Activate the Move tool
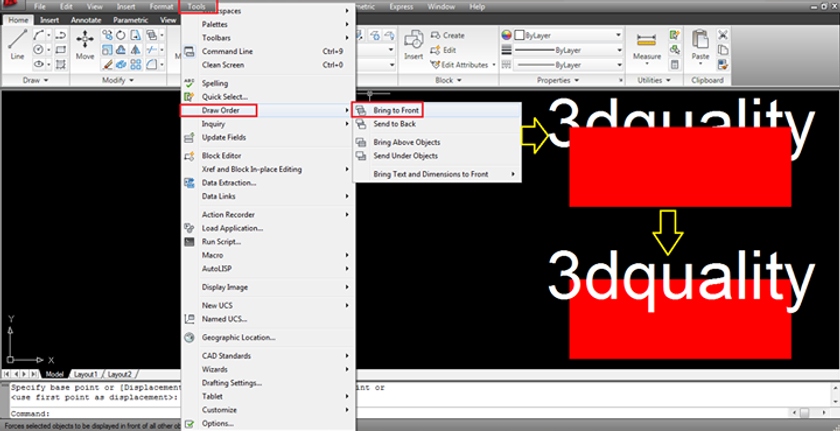The width and height of the screenshot is (840, 431). [85, 44]
